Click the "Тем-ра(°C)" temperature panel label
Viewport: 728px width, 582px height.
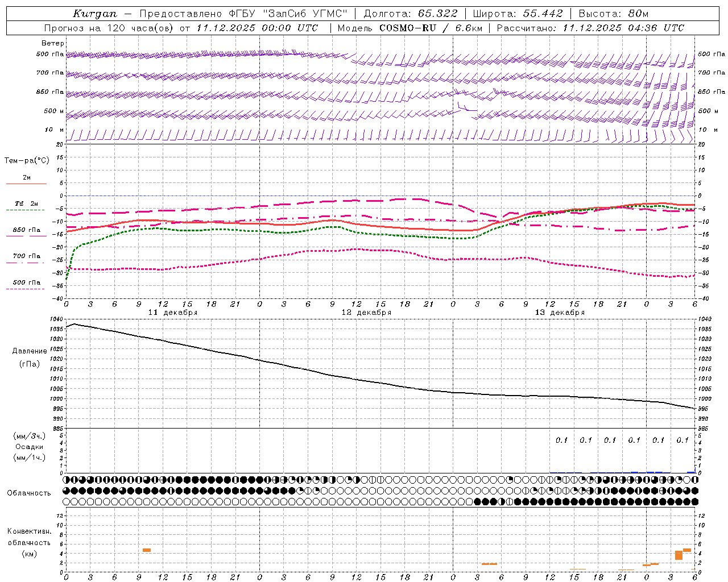click(x=27, y=161)
